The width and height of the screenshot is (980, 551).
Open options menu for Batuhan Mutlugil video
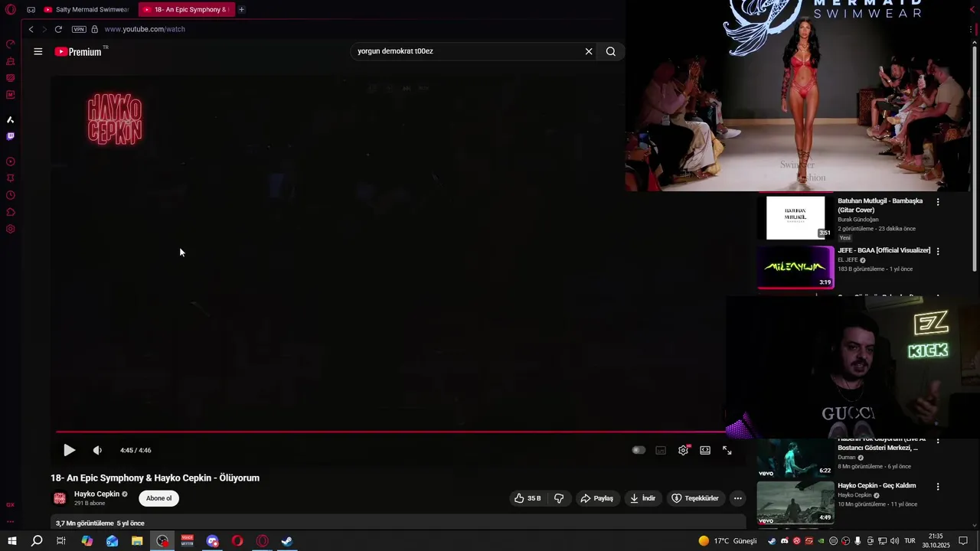[938, 202]
